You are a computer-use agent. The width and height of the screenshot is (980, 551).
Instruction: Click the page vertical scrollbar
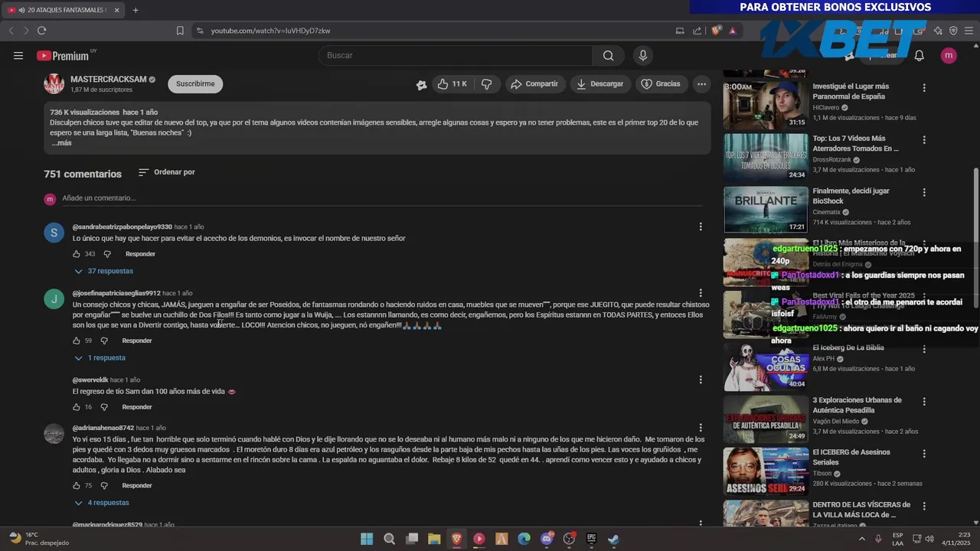coord(975,230)
